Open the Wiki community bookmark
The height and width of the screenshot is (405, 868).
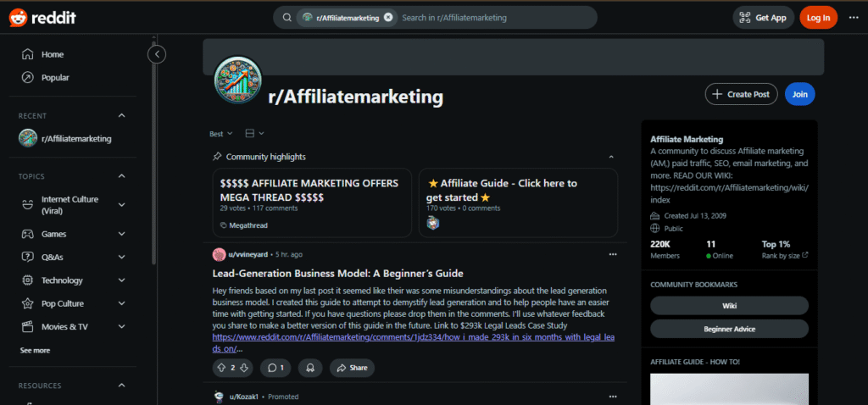729,305
